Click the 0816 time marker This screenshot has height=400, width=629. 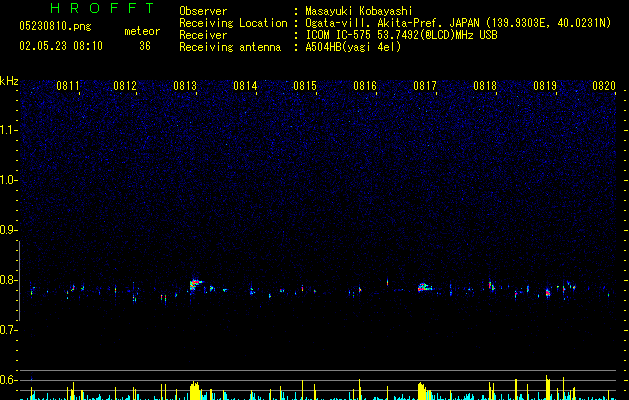(365, 86)
